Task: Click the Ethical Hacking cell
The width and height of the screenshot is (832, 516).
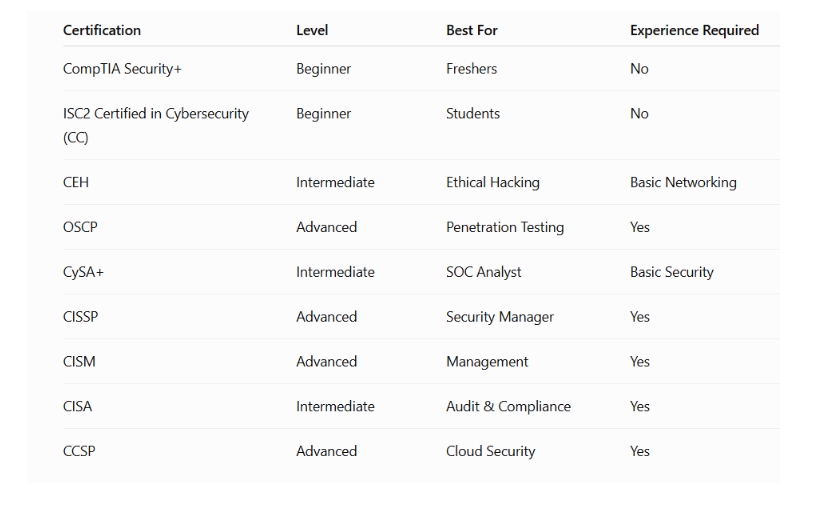Action: (x=493, y=183)
